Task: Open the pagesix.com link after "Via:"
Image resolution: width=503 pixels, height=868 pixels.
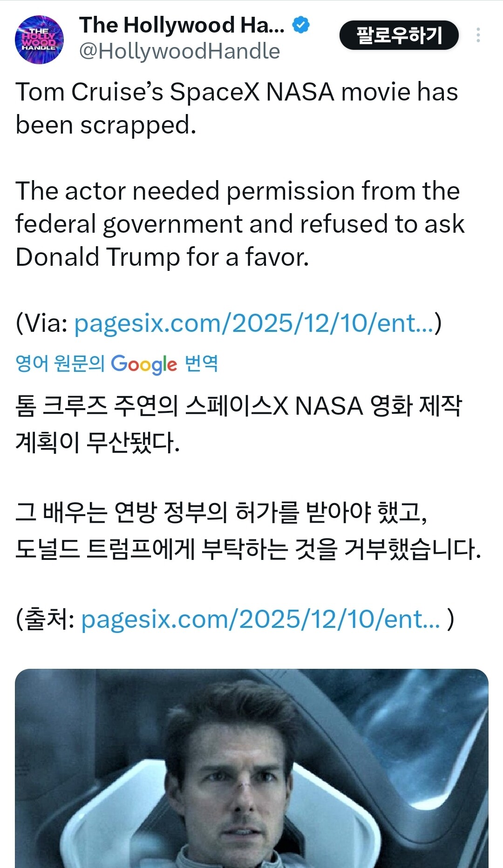Action: pyautogui.click(x=254, y=323)
